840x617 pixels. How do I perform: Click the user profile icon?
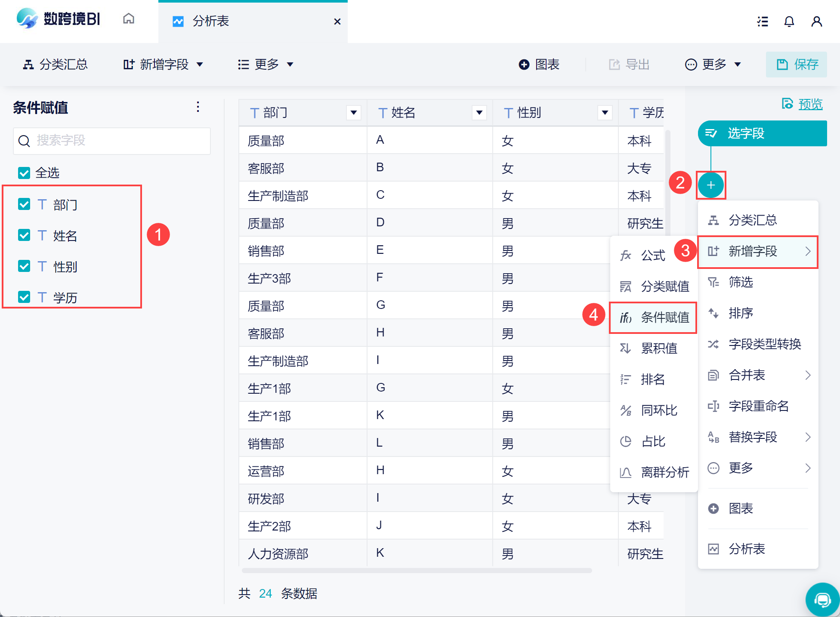tap(816, 22)
